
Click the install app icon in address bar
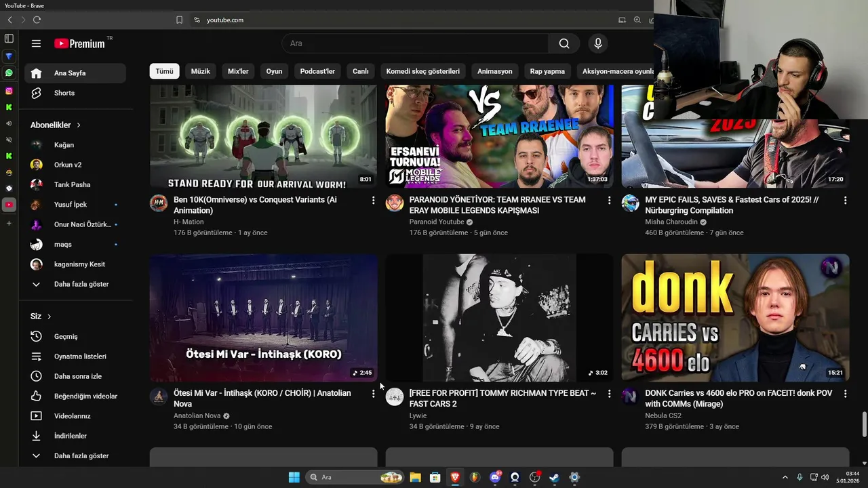click(x=622, y=20)
